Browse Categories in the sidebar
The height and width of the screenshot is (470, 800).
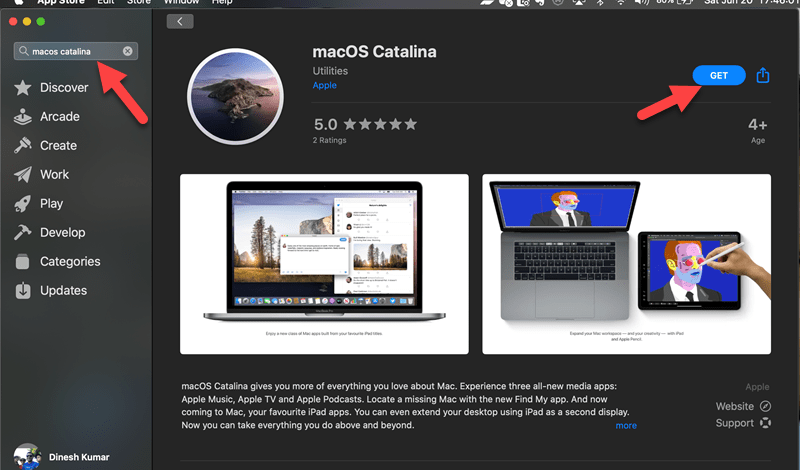pyautogui.click(x=57, y=262)
